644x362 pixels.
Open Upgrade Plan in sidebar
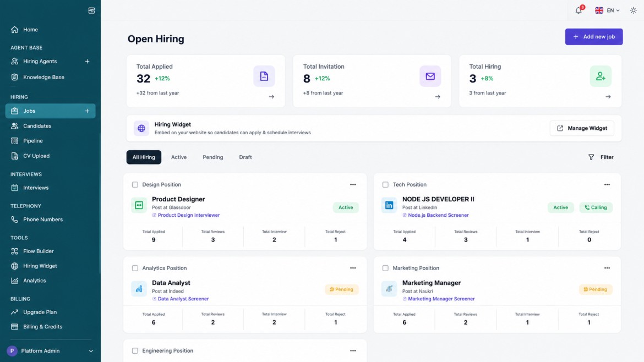coord(50,312)
